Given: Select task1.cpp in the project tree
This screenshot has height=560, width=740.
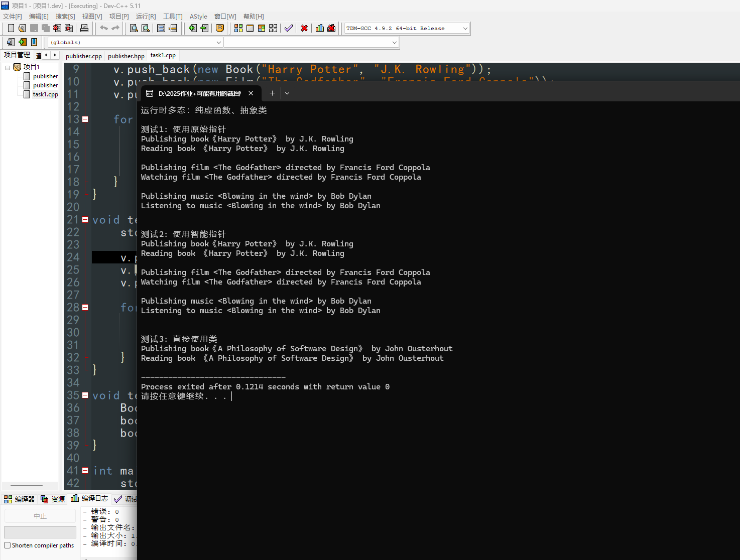Looking at the screenshot, I should (45, 94).
